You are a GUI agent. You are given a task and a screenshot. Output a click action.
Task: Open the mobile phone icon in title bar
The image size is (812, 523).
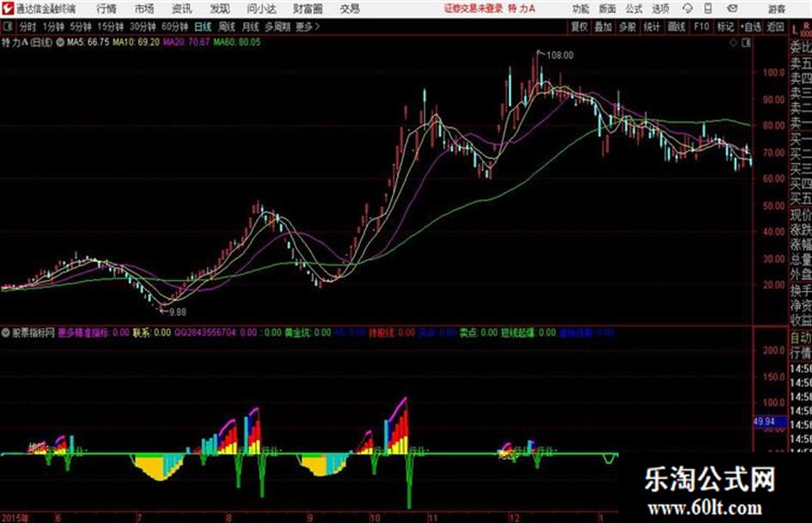pyautogui.click(x=708, y=9)
